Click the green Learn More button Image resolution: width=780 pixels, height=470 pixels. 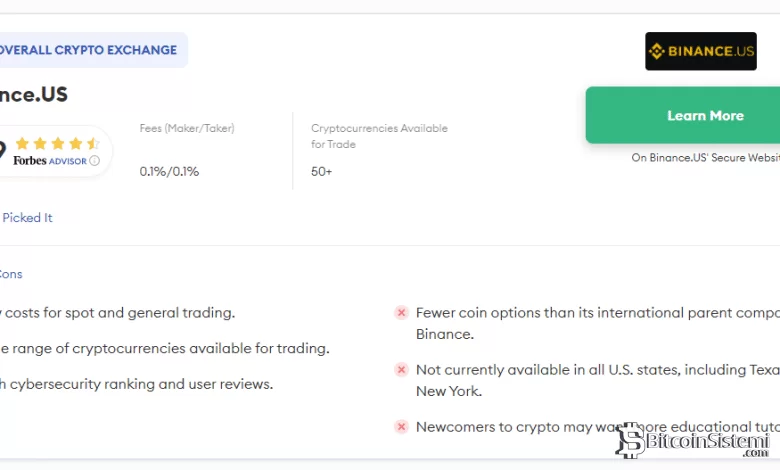[682, 115]
